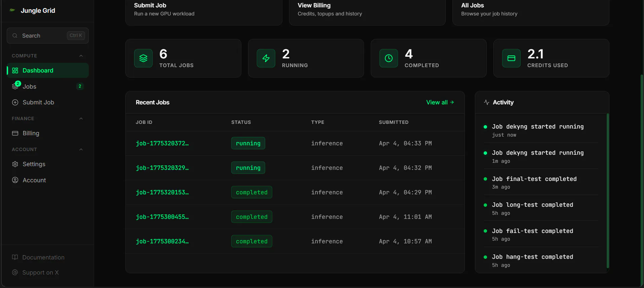The width and height of the screenshot is (644, 288).
Task: Collapse the Finance sidebar section
Action: tap(81, 118)
